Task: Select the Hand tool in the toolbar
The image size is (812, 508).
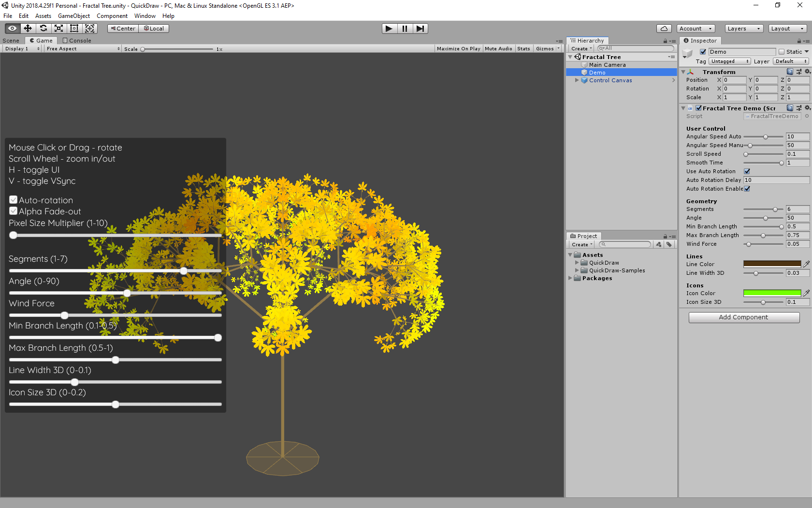Action: pos(12,28)
